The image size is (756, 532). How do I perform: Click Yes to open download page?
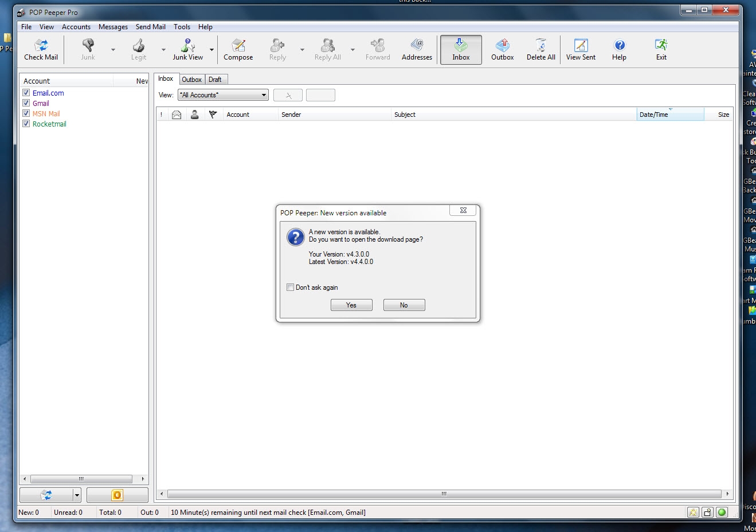[351, 305]
